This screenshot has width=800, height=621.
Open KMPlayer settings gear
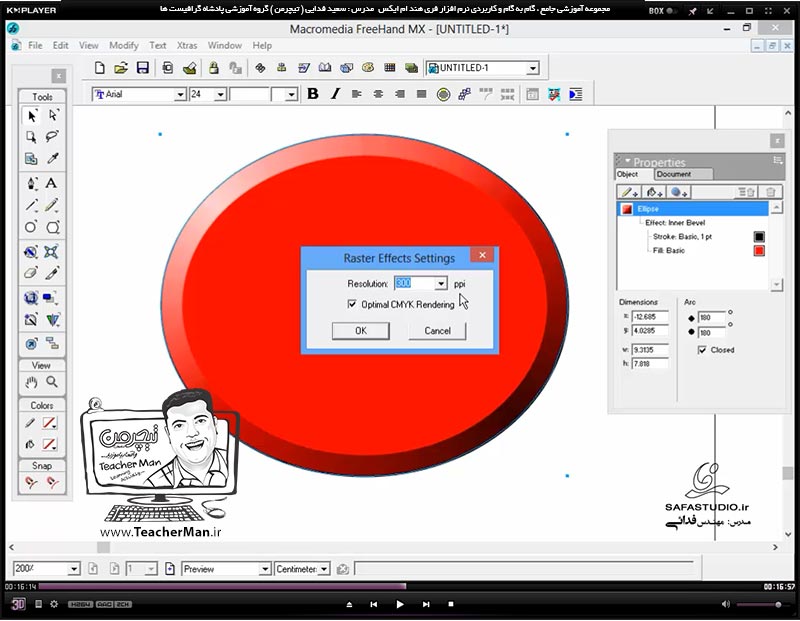click(x=54, y=604)
